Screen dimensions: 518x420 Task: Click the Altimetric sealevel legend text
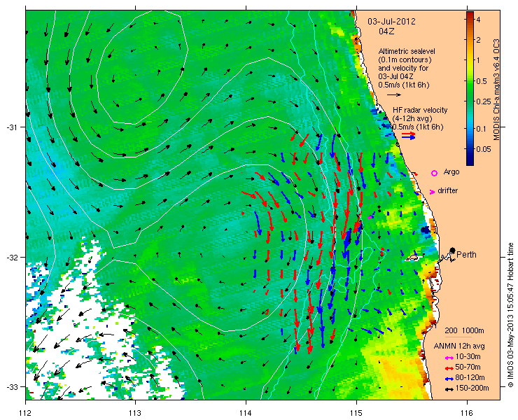(x=407, y=52)
